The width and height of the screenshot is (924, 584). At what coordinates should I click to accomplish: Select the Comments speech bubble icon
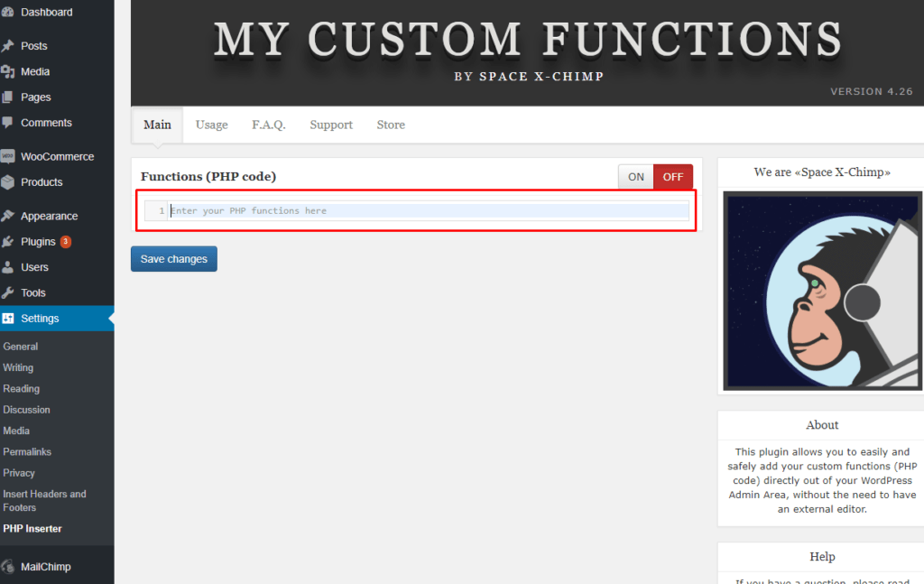8,123
